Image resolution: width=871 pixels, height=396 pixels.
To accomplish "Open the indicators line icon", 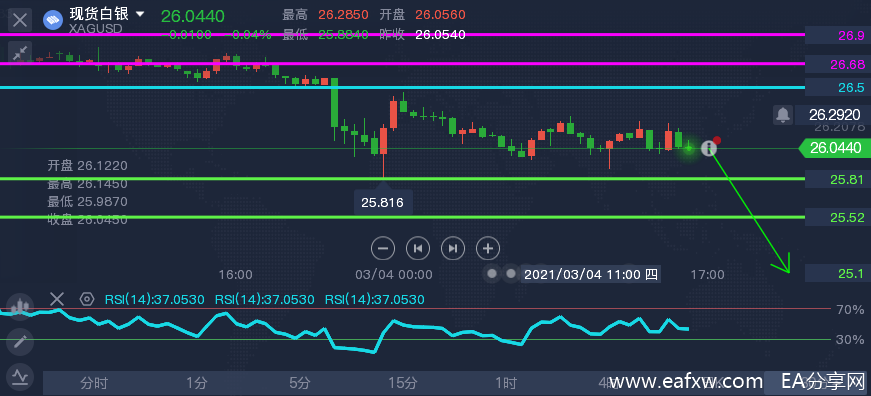I will click(20, 377).
